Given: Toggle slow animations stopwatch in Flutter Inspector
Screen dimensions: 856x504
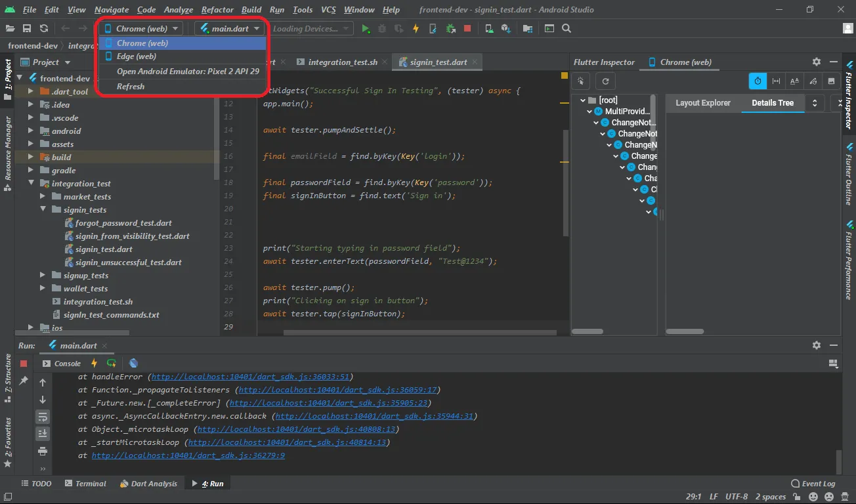Looking at the screenshot, I should click(x=758, y=81).
